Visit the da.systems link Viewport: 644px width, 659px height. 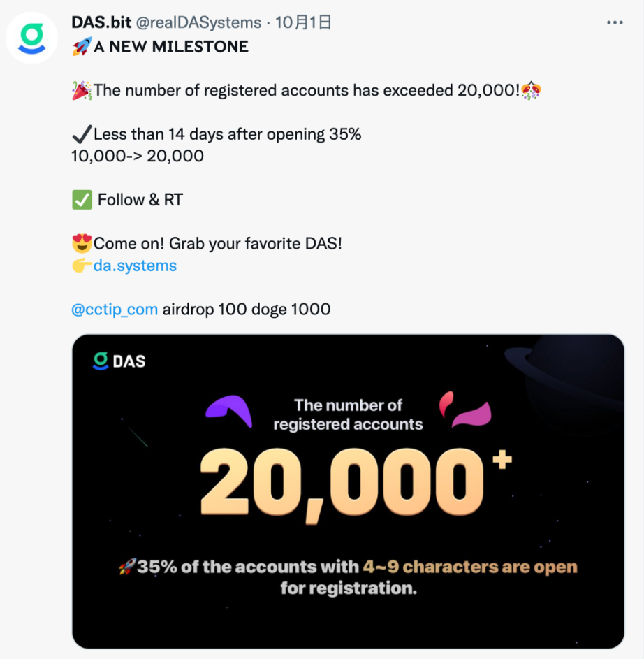pyautogui.click(x=135, y=266)
